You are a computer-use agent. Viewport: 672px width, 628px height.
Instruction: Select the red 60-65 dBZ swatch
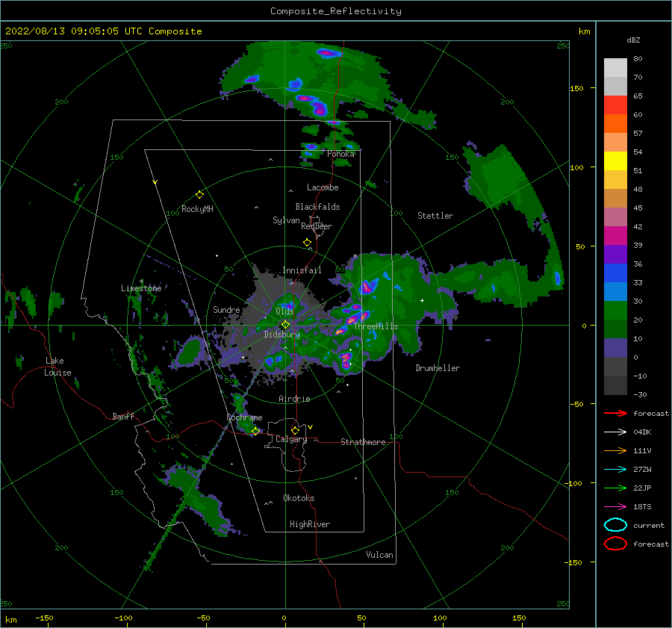point(615,105)
